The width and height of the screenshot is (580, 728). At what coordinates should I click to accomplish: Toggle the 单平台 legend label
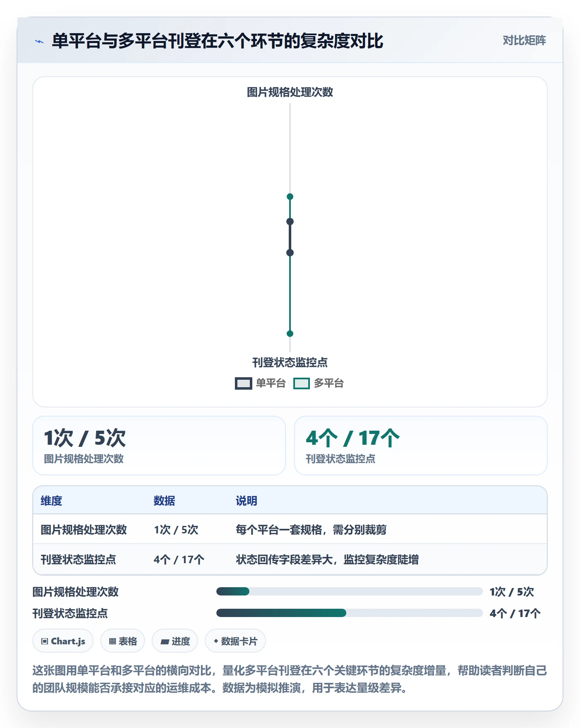pyautogui.click(x=271, y=383)
